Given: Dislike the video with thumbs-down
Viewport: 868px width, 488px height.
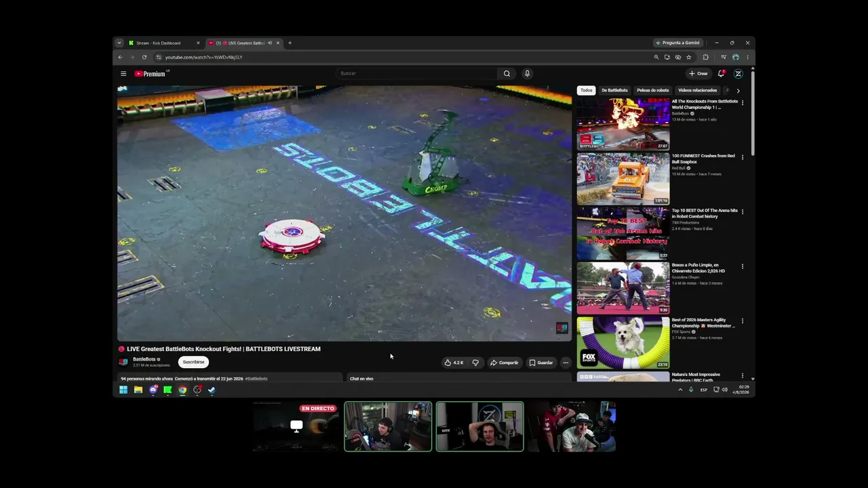Looking at the screenshot, I should (x=475, y=363).
